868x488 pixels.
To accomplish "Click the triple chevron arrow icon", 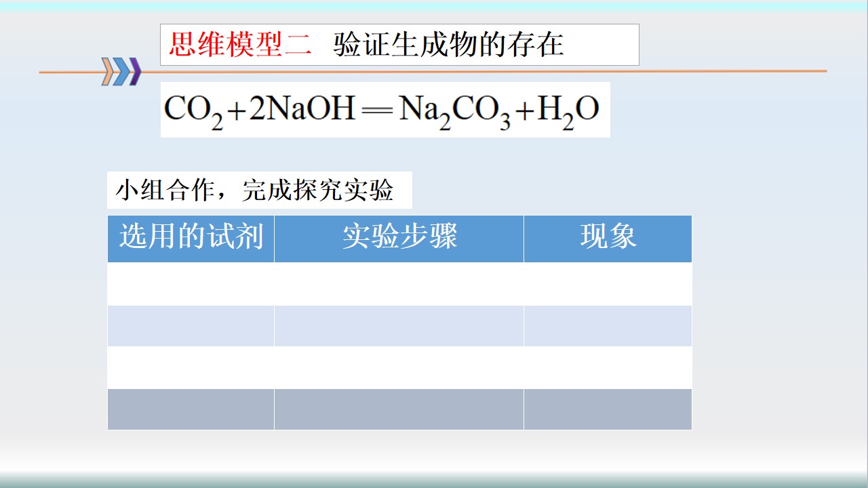I will (x=121, y=72).
